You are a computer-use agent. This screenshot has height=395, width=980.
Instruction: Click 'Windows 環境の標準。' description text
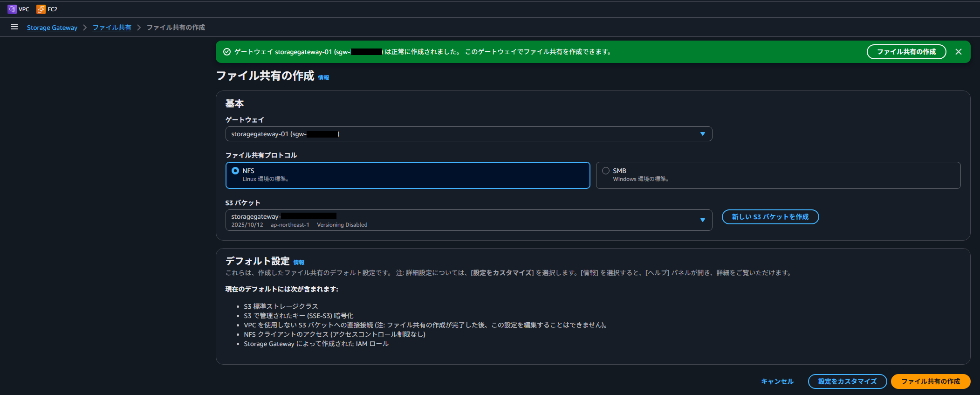[641, 179]
